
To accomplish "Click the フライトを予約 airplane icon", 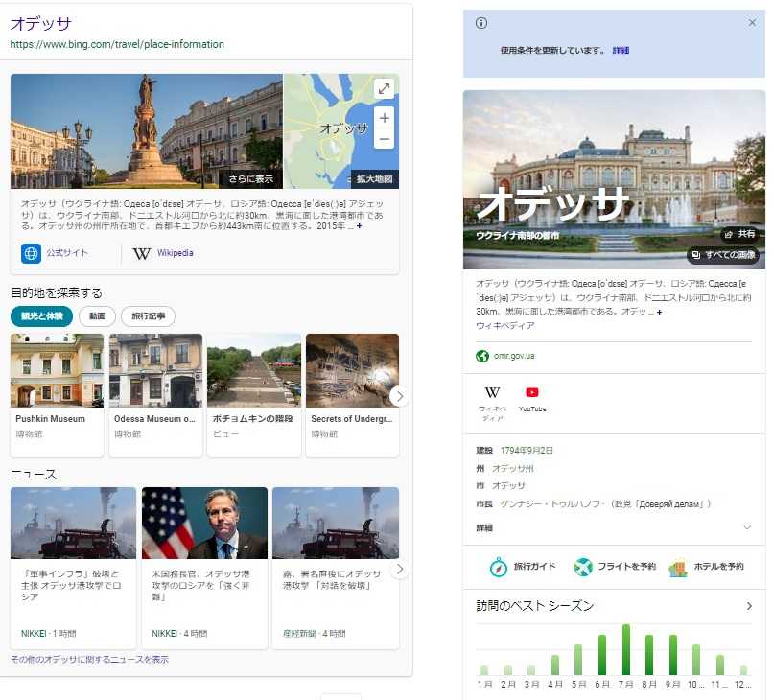I will (583, 567).
